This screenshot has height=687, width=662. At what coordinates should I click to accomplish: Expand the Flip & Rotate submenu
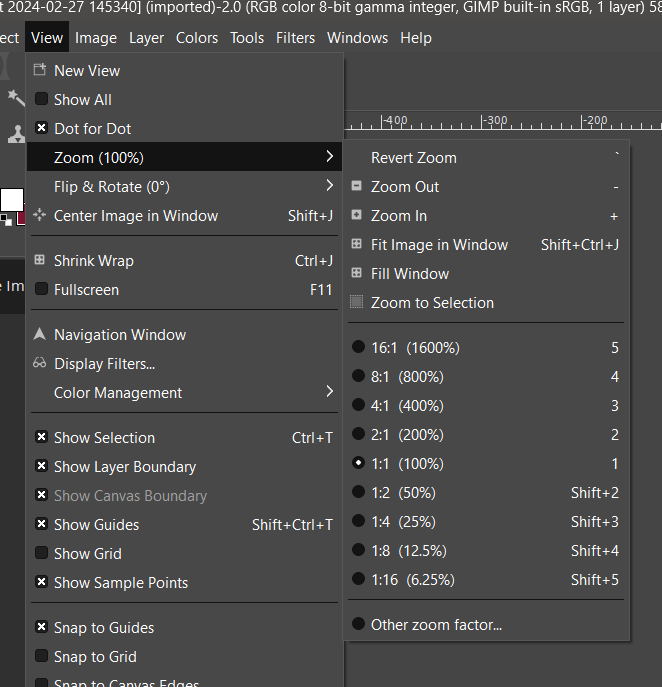click(x=329, y=187)
